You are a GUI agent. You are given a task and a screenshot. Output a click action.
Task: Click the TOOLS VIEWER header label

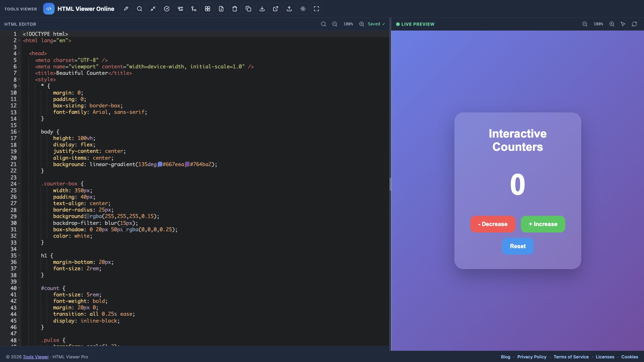pyautogui.click(x=21, y=9)
